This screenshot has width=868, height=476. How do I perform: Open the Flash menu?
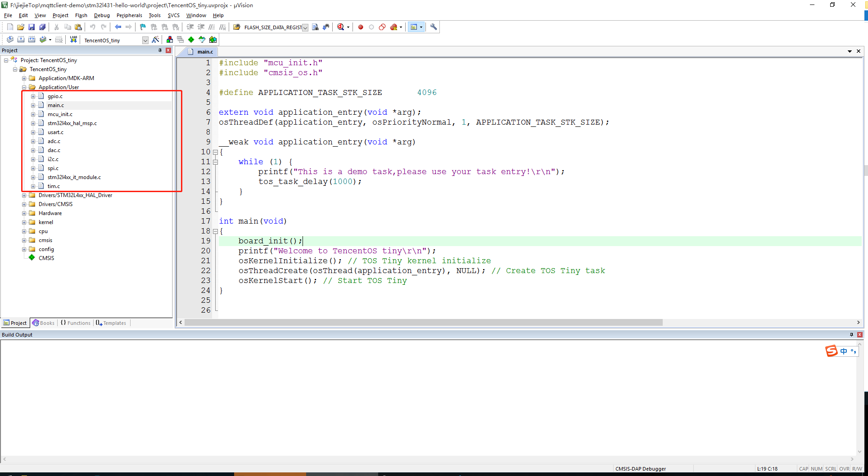81,15
